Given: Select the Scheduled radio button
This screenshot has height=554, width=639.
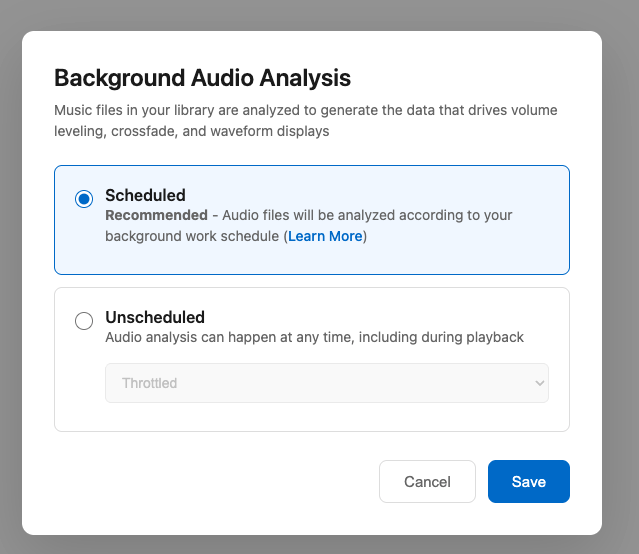Looking at the screenshot, I should (84, 198).
